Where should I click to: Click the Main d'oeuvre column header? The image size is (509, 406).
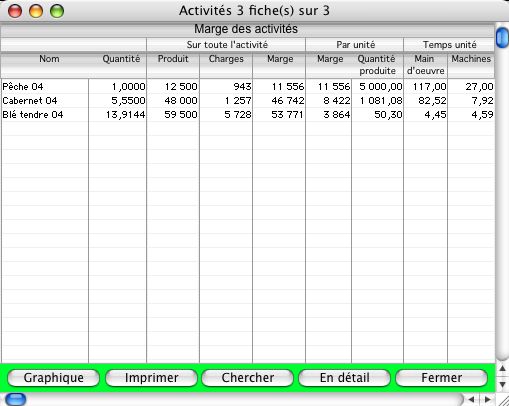pyautogui.click(x=425, y=65)
